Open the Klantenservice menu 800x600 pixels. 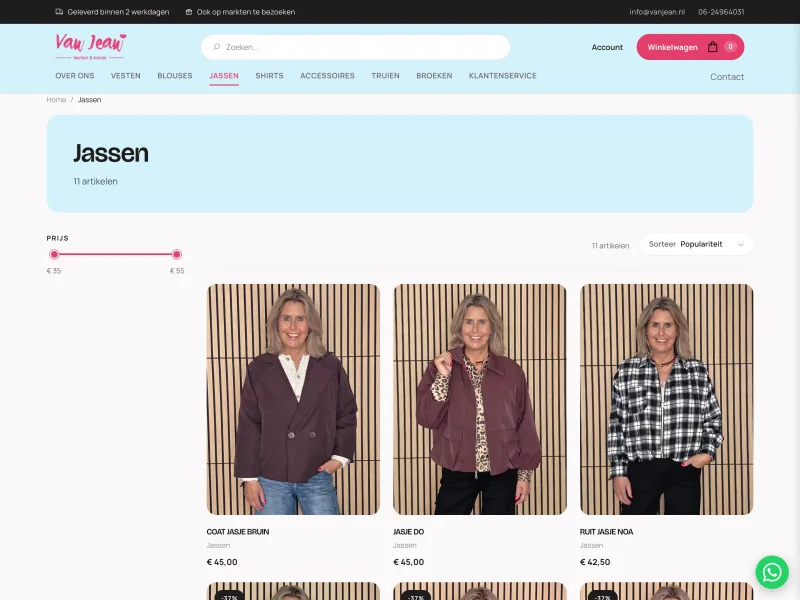(x=503, y=76)
